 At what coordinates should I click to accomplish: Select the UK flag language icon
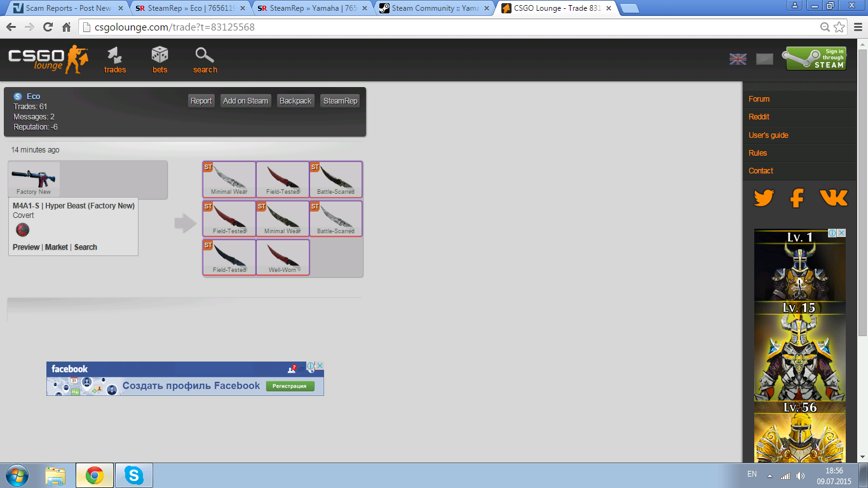coord(738,59)
